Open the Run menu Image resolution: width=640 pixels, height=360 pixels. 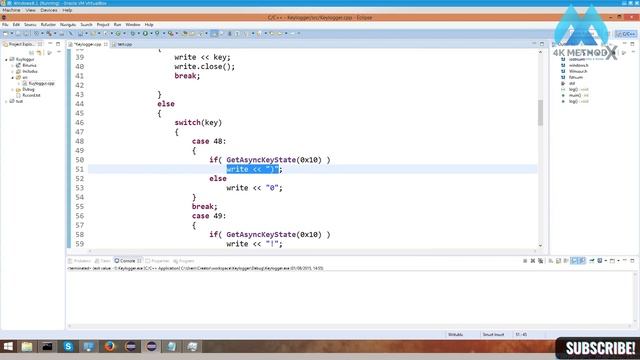coord(118,25)
